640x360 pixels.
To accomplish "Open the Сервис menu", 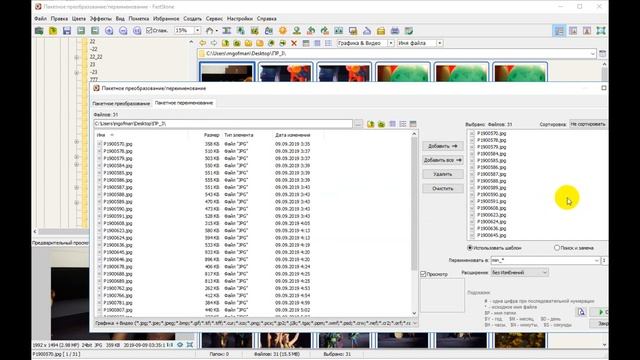I will pyautogui.click(x=214, y=19).
